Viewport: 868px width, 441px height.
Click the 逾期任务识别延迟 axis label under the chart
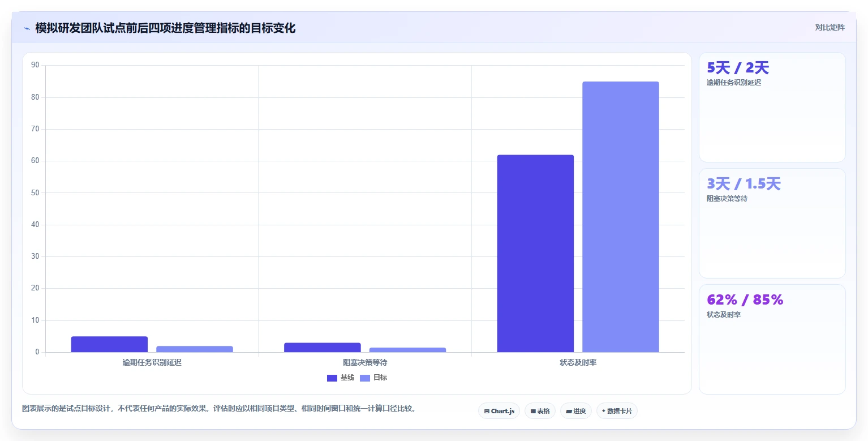coord(152,362)
